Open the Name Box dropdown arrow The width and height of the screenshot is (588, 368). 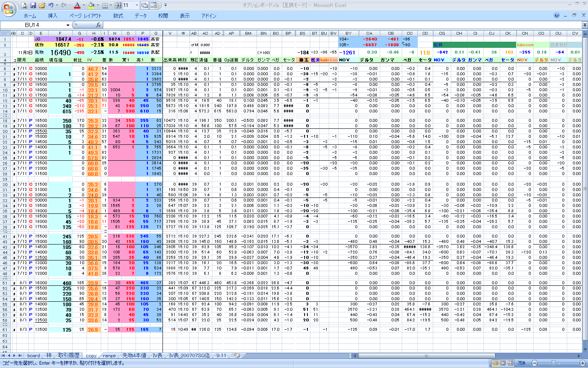67,25
